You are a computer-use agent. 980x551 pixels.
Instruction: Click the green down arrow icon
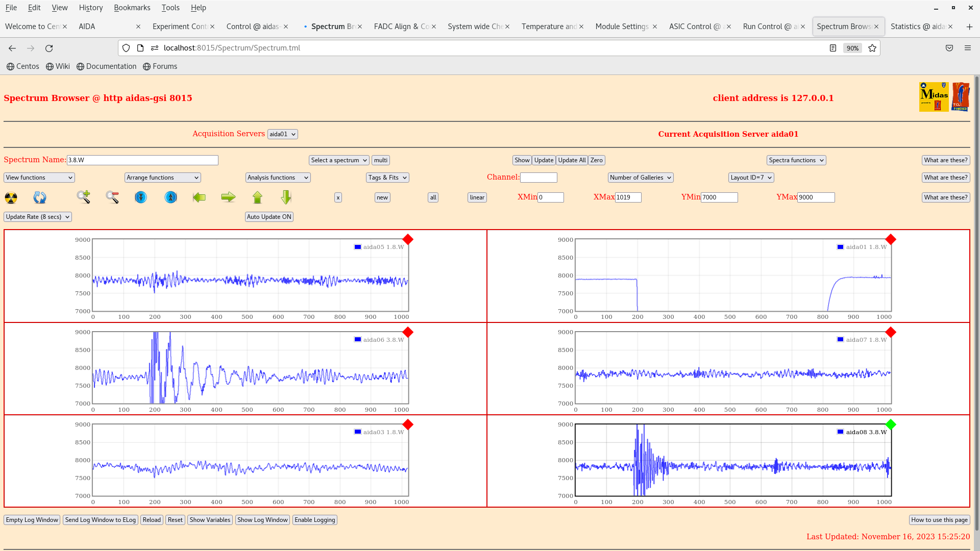coord(286,197)
